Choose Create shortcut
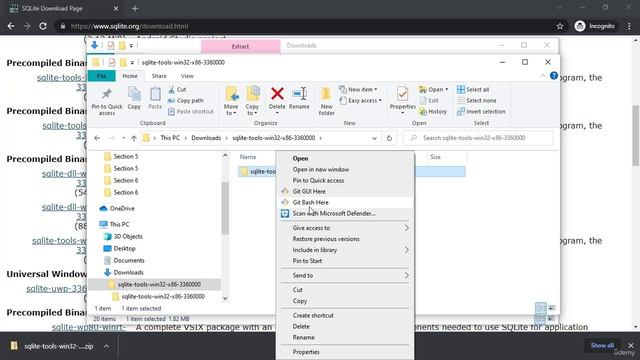Image resolution: width=640 pixels, height=360 pixels. [x=346, y=316]
